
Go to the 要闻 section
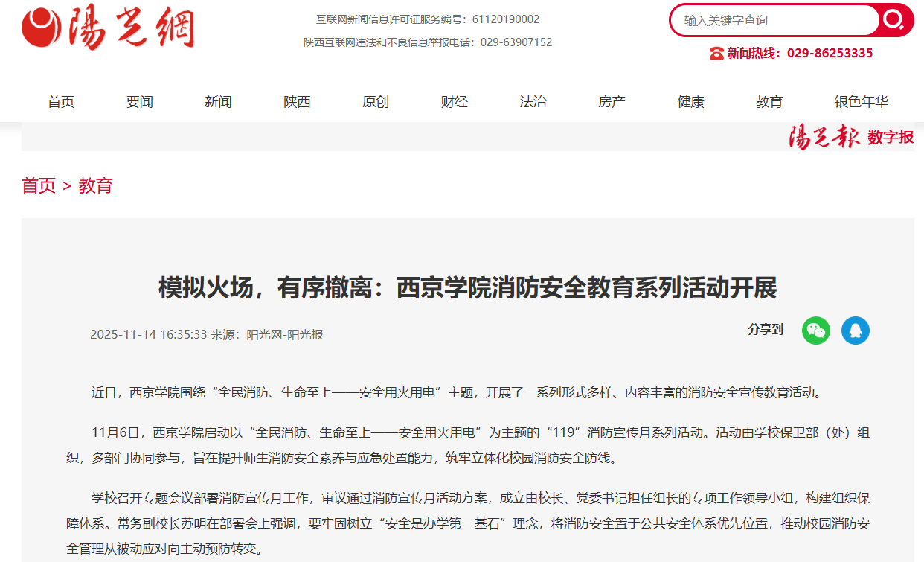pyautogui.click(x=140, y=102)
